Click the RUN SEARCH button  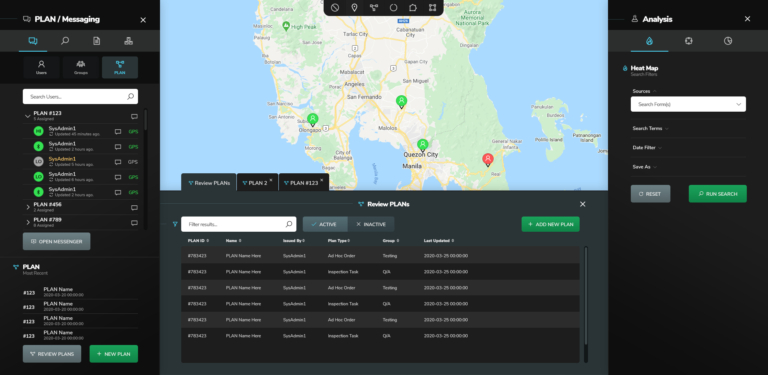pyautogui.click(x=718, y=194)
